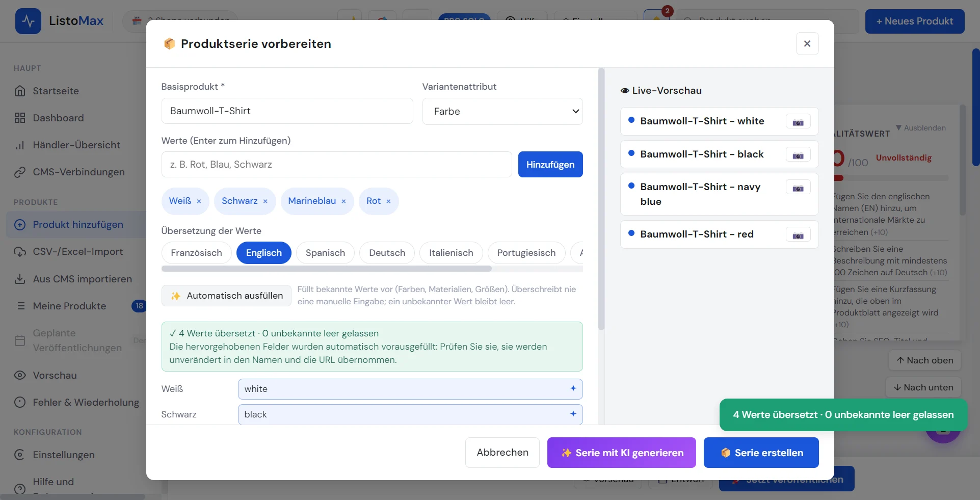Click Nach unten button behind dialog
This screenshot has width=980, height=500.
(x=923, y=387)
